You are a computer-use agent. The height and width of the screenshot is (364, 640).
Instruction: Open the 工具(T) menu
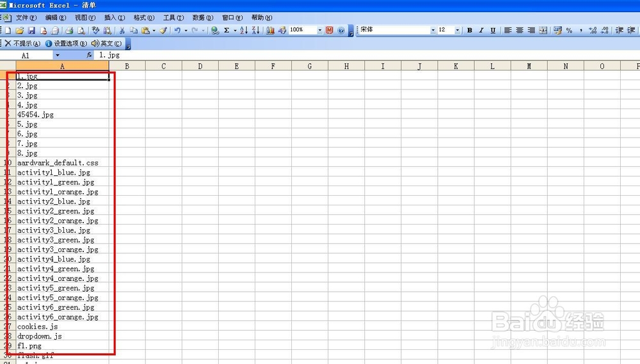pos(173,17)
